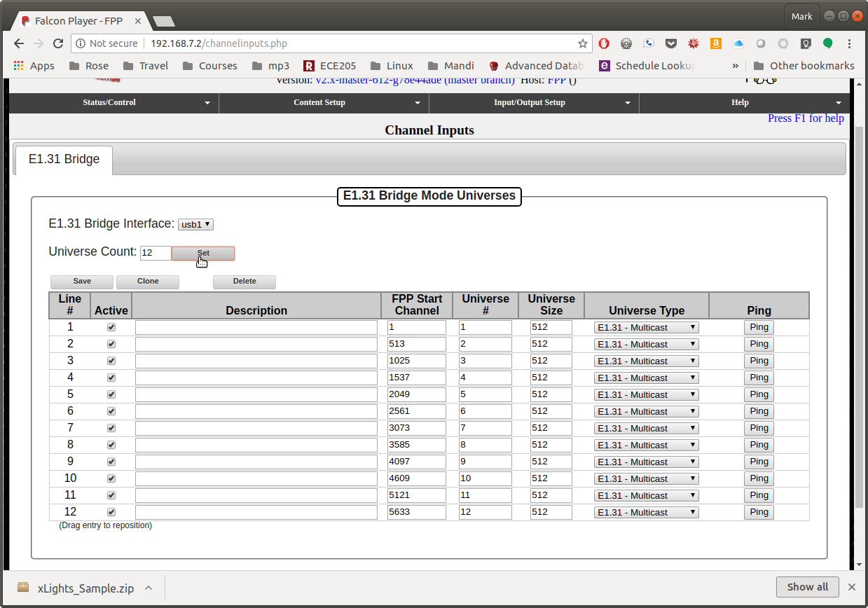Disable the Active checkbox for line 12
Screen dimensions: 868x608
[x=111, y=513]
